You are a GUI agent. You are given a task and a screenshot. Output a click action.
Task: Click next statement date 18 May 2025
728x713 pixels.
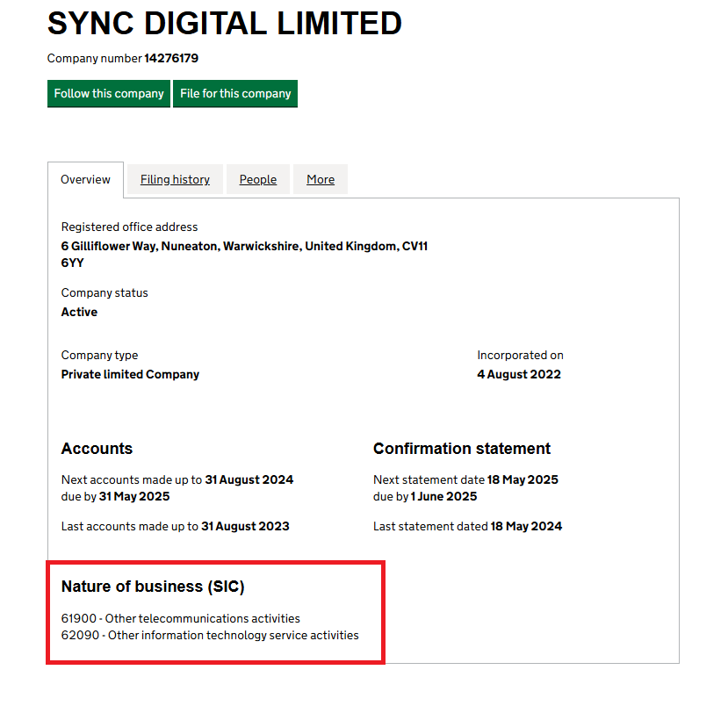pos(465,479)
